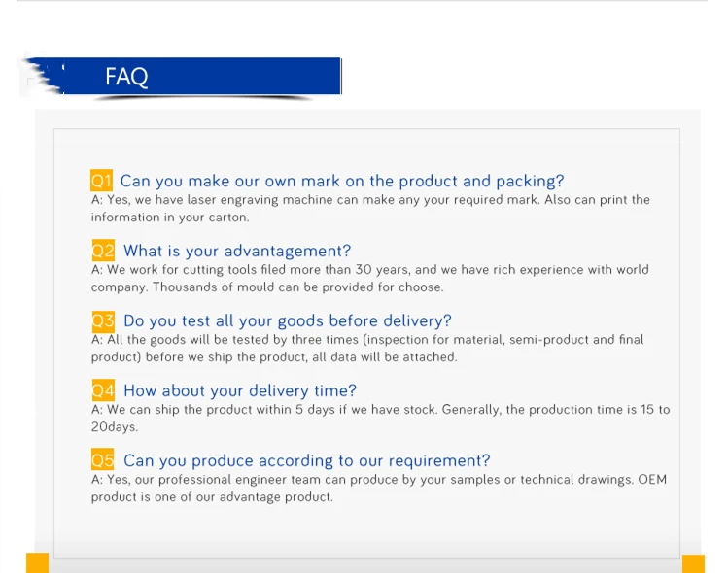Click the orange Q4 badge
Image resolution: width=728 pixels, height=573 pixels.
pos(103,390)
